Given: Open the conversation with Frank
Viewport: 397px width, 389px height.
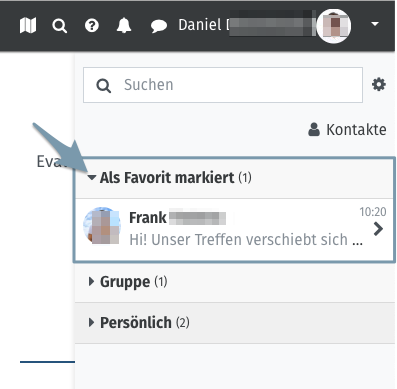Looking at the screenshot, I should tap(234, 229).
